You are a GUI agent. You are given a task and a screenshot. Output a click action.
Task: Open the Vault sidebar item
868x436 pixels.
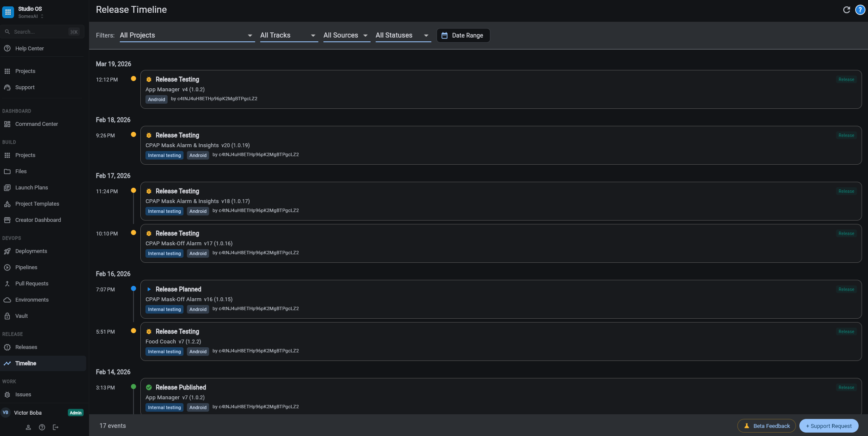click(x=21, y=316)
